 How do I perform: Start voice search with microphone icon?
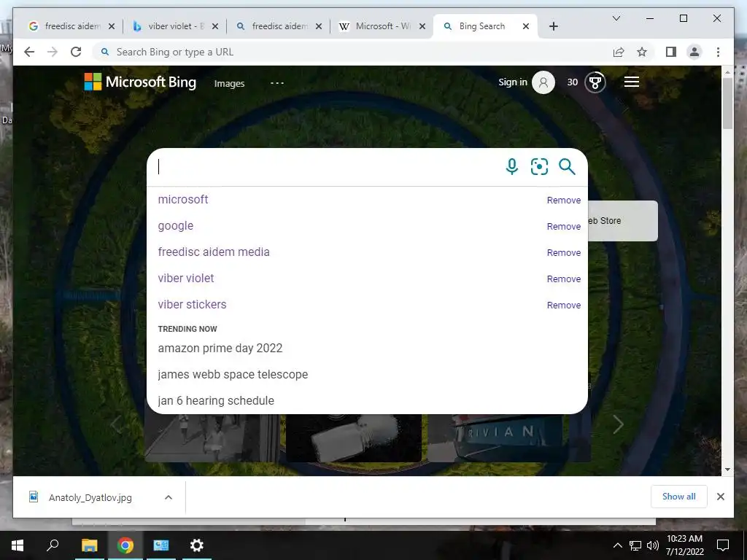point(511,167)
